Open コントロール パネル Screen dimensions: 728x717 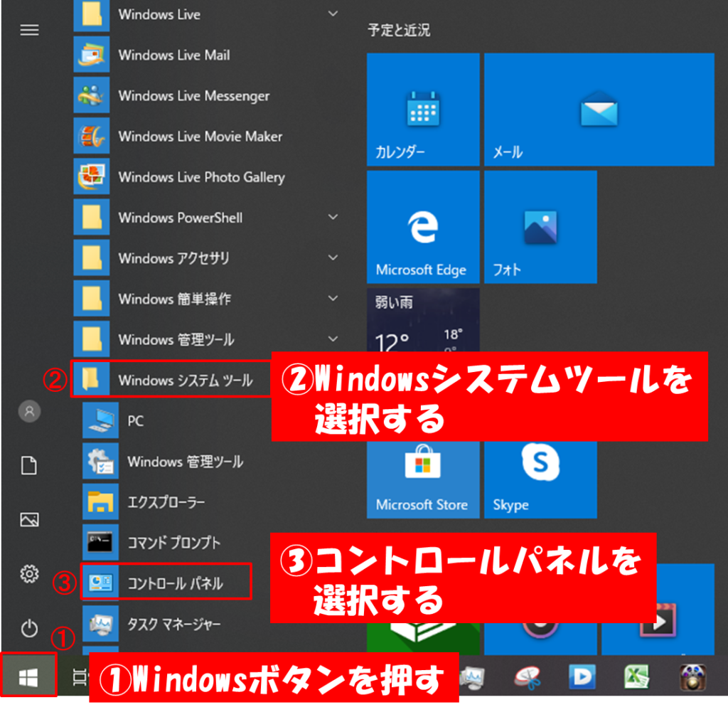(x=166, y=582)
